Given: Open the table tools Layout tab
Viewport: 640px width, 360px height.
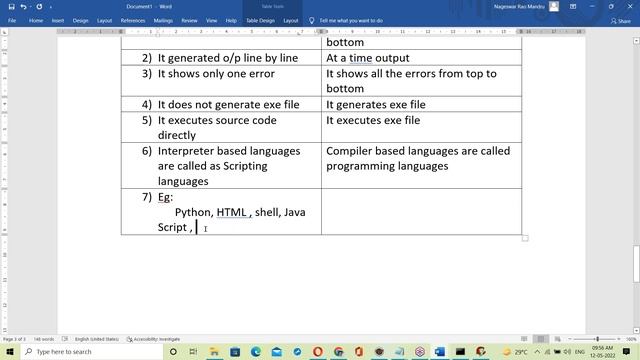Looking at the screenshot, I should click(x=291, y=20).
